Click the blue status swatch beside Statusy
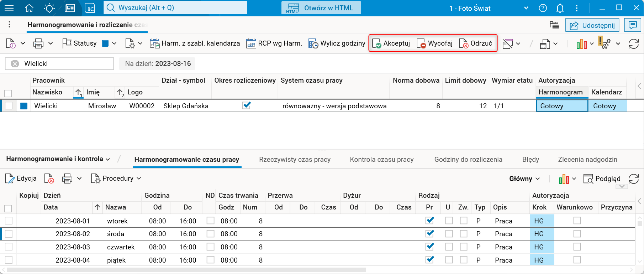 click(105, 43)
